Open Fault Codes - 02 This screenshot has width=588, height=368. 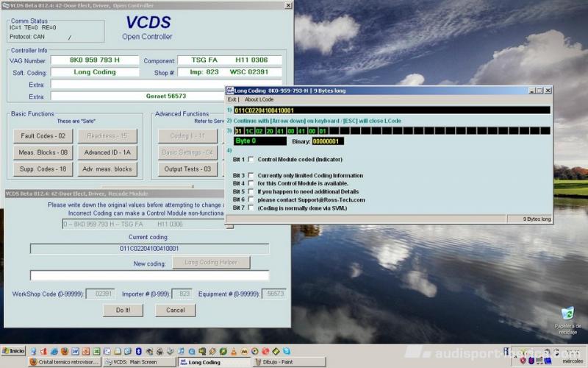pos(43,136)
